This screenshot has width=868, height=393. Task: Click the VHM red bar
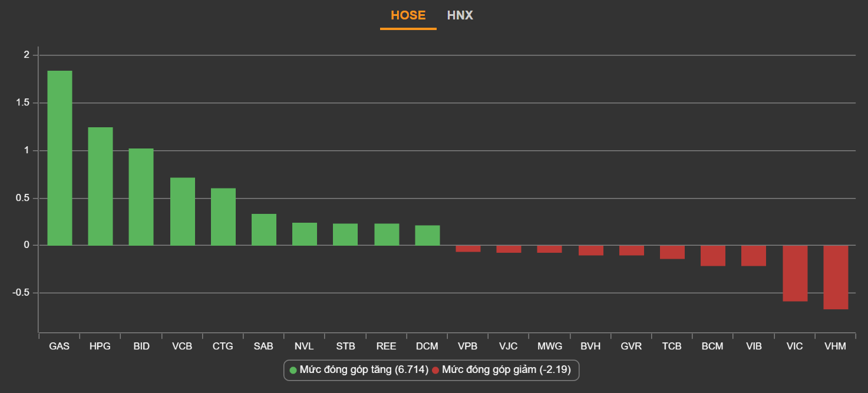coord(836,277)
